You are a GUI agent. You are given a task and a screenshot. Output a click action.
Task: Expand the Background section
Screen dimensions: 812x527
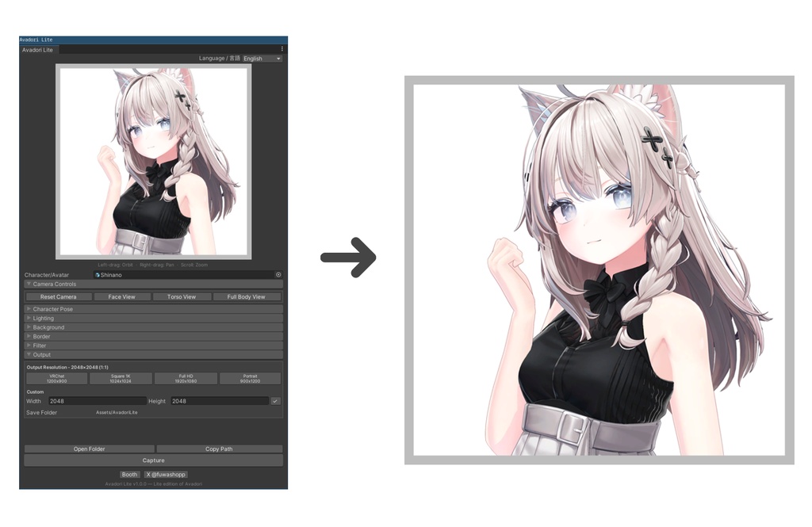[153, 327]
